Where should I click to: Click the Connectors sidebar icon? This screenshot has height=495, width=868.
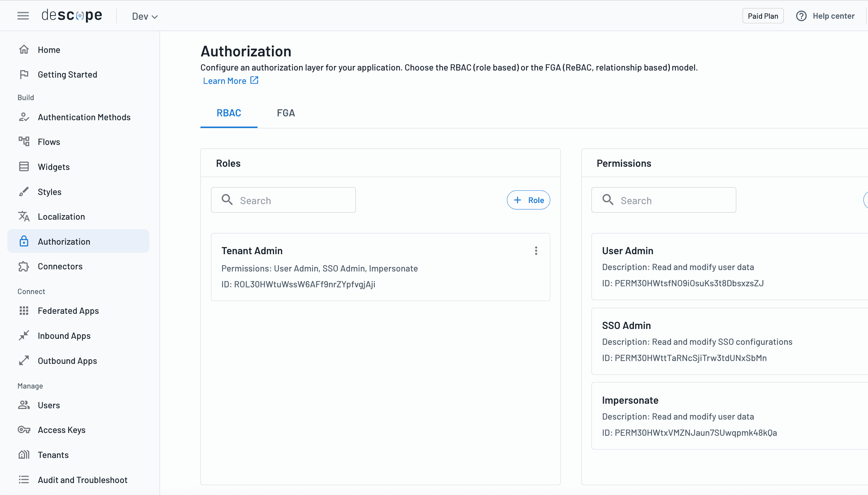(24, 267)
